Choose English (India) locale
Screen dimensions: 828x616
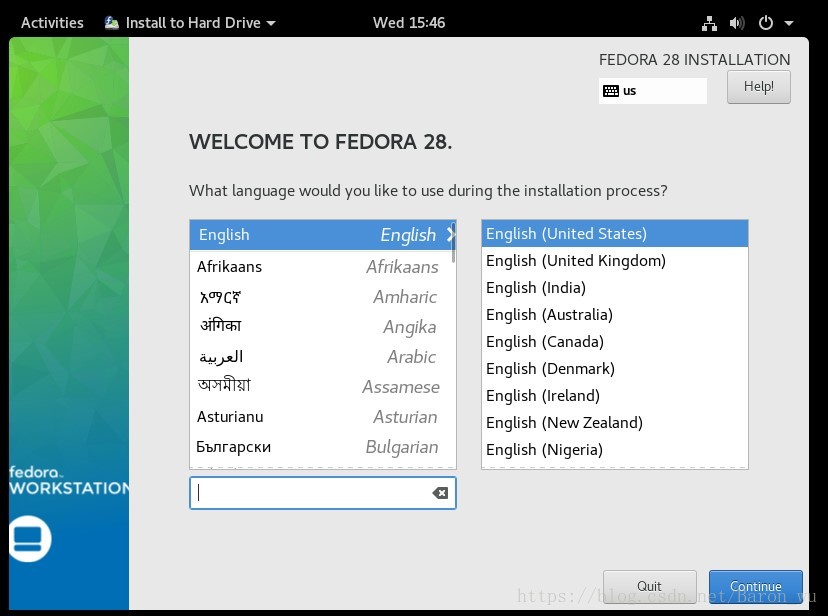pos(615,288)
